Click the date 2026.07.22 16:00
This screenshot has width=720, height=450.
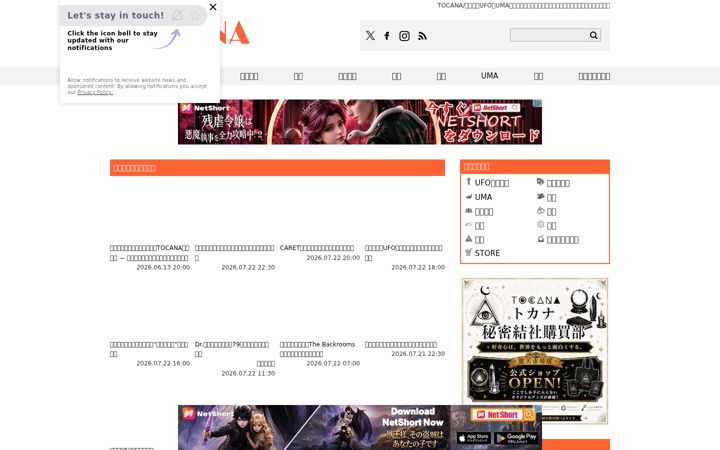(x=163, y=363)
